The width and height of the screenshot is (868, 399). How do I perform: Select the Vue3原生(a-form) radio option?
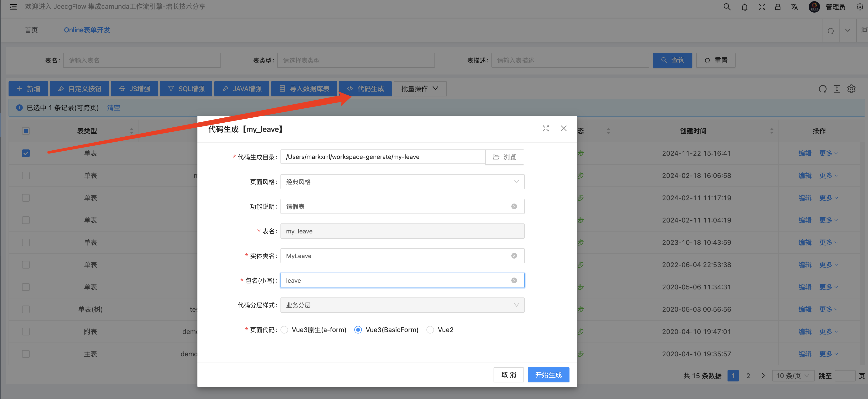(x=285, y=329)
